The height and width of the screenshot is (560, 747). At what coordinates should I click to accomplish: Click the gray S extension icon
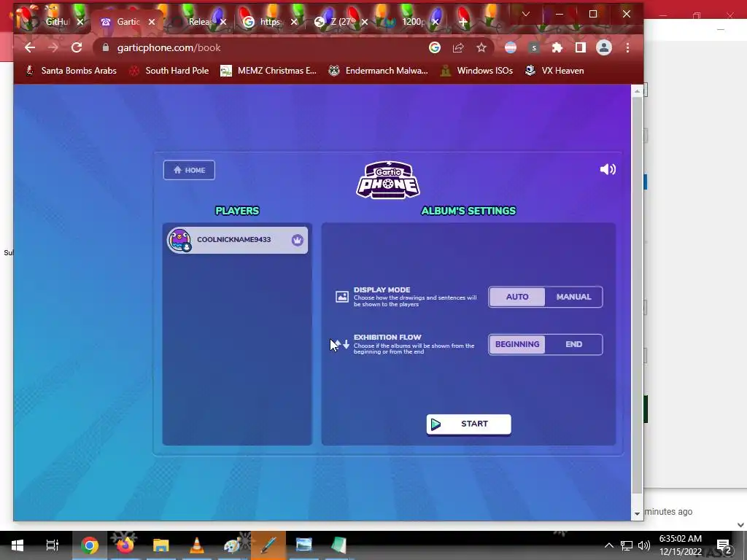(534, 47)
